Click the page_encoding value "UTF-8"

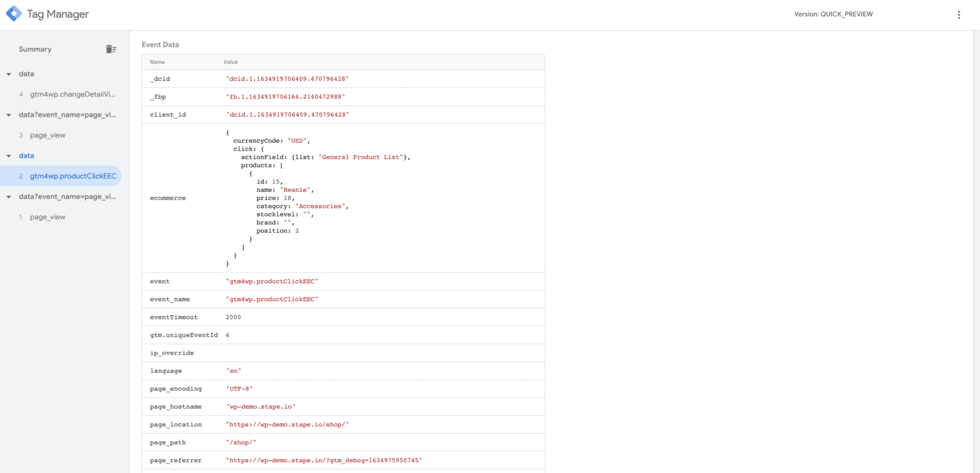(x=239, y=388)
